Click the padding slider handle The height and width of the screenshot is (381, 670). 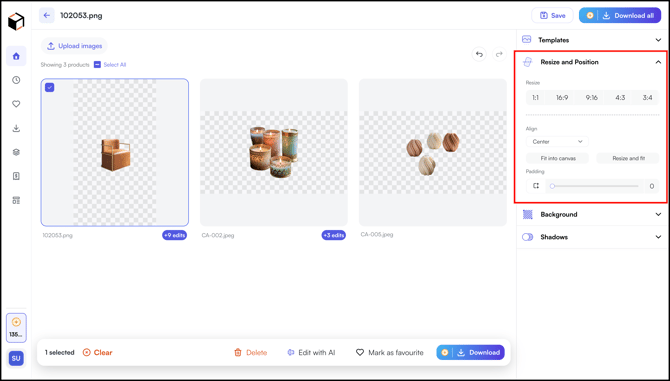click(x=552, y=186)
